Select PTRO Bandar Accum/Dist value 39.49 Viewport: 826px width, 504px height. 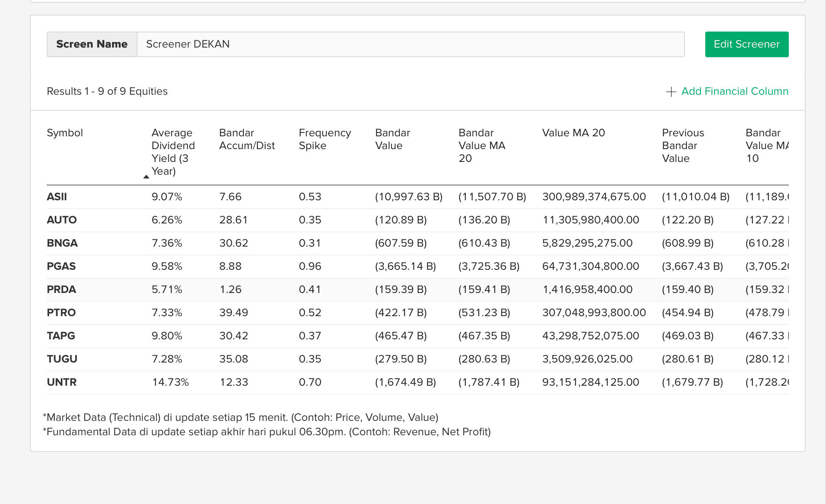pyautogui.click(x=233, y=313)
